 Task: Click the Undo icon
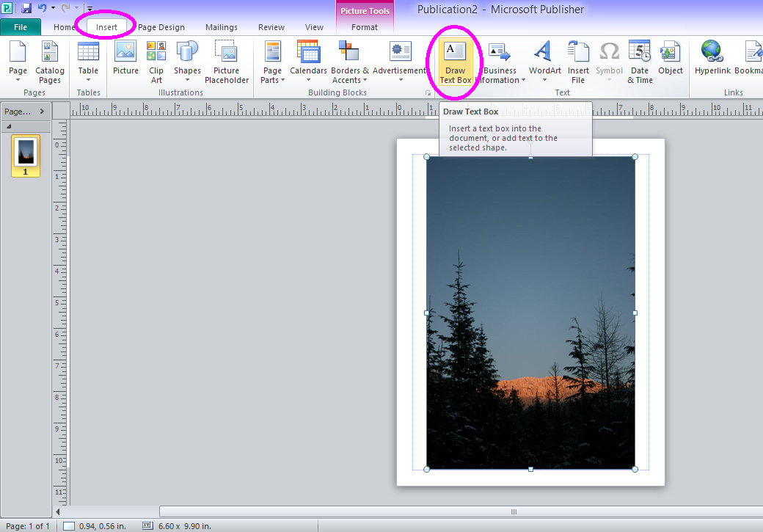(42, 8)
